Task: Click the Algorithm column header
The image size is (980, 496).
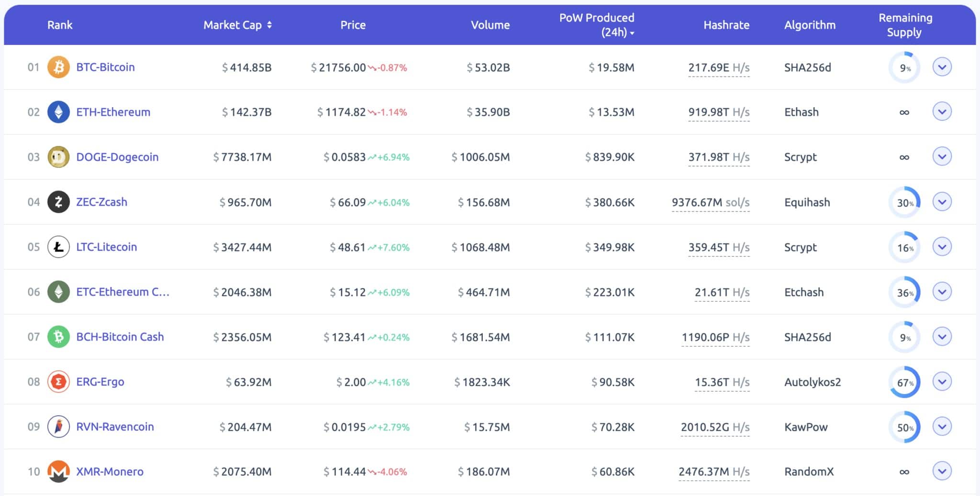Action: (x=810, y=25)
